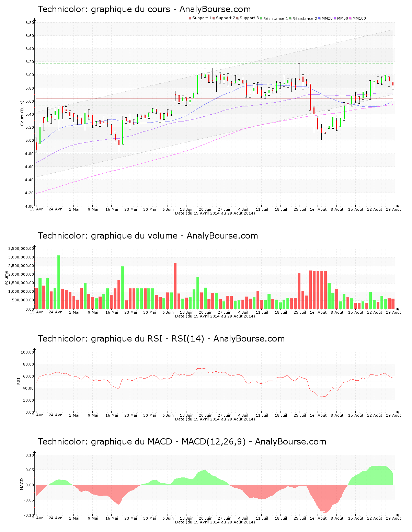Viewport: 412px width, 532px height.
Task: Select the 'MM100' legend label
Action: [359, 18]
